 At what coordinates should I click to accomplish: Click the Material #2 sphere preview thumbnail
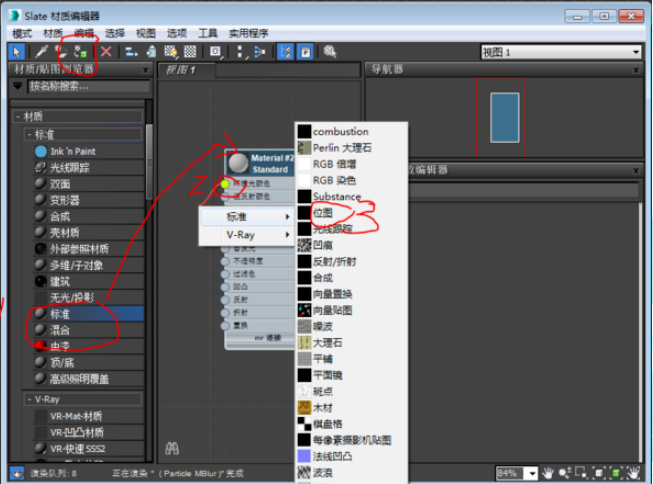tap(238, 163)
